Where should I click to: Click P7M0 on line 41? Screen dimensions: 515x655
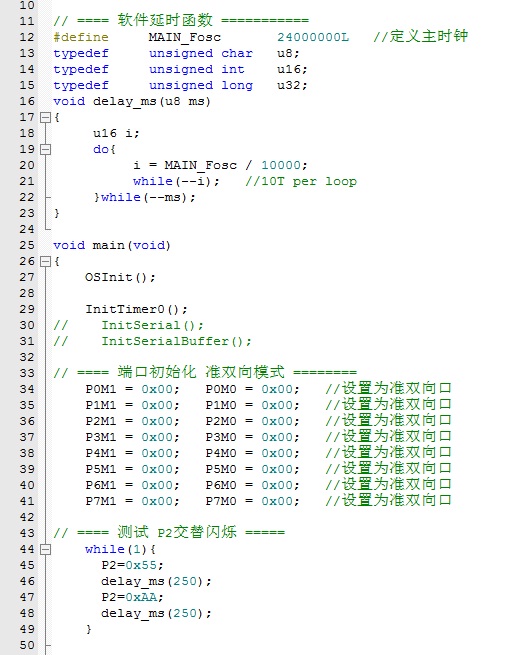click(x=221, y=501)
